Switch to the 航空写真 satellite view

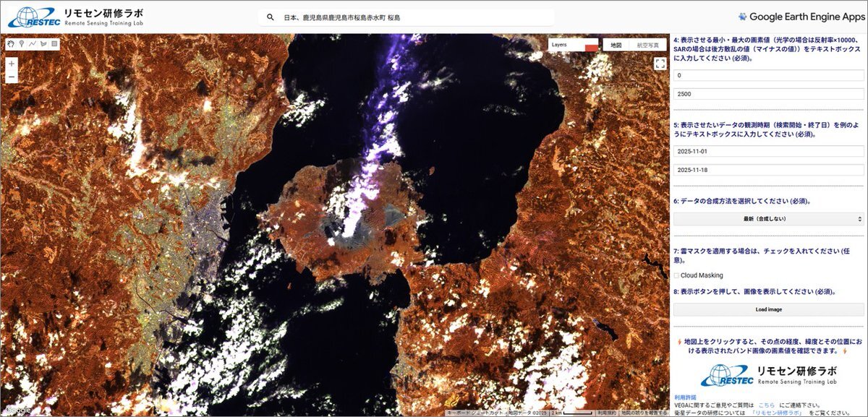pyautogui.click(x=648, y=45)
